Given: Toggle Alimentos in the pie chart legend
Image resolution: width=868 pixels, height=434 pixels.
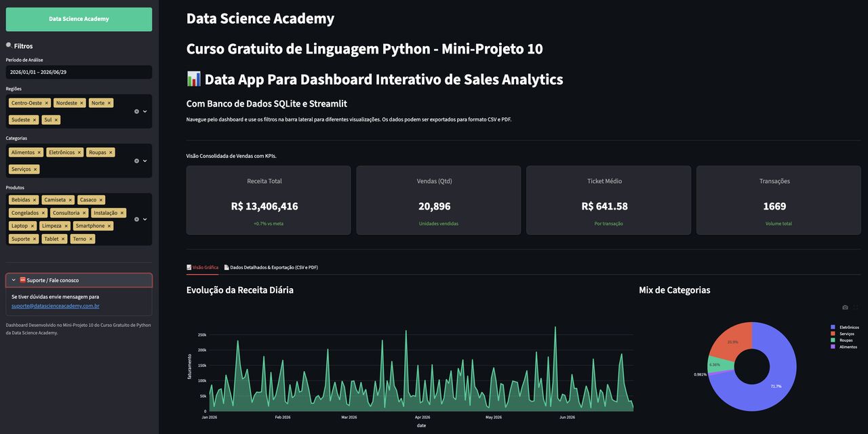Looking at the screenshot, I should tap(844, 347).
